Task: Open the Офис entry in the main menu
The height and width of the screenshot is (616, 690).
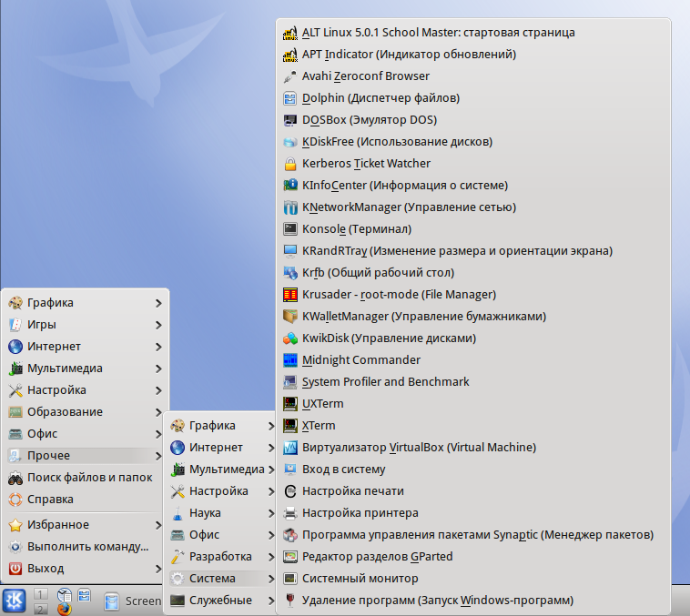Action: pyautogui.click(x=86, y=434)
